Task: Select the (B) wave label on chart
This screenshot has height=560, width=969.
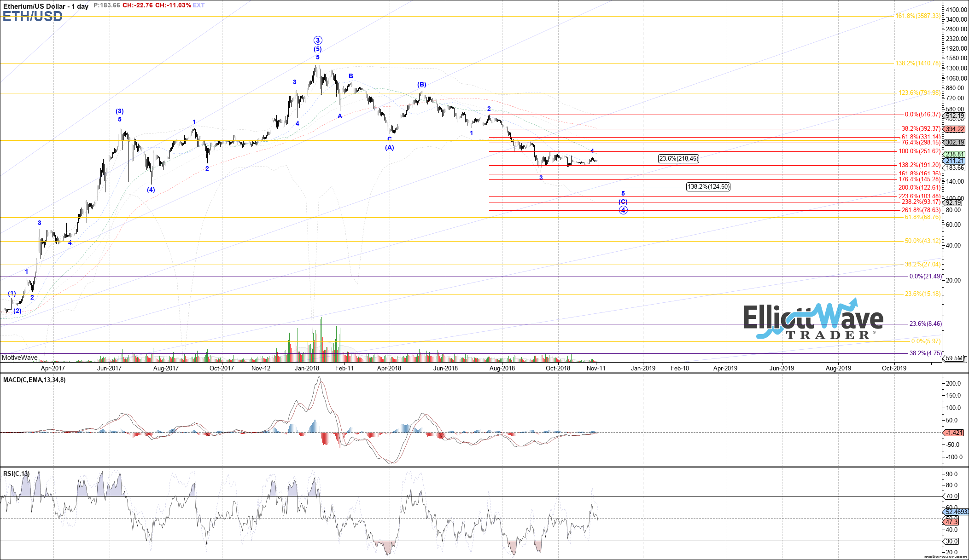Action: click(422, 85)
